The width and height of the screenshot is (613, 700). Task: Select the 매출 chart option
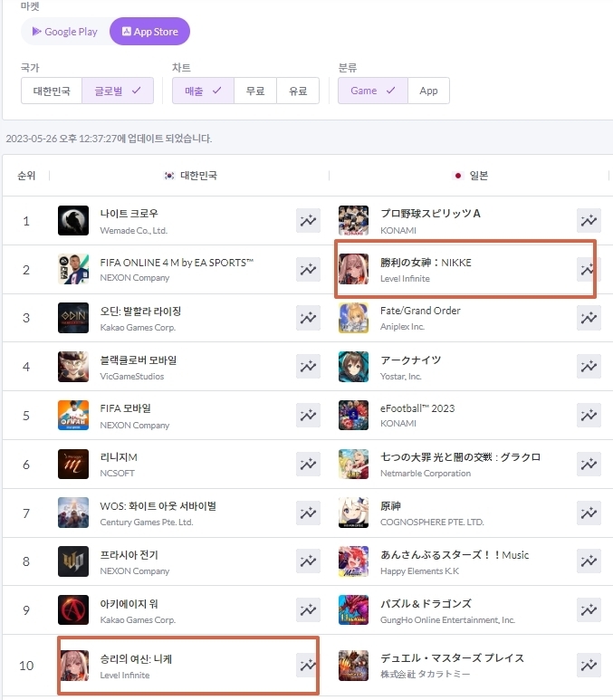[x=203, y=91]
